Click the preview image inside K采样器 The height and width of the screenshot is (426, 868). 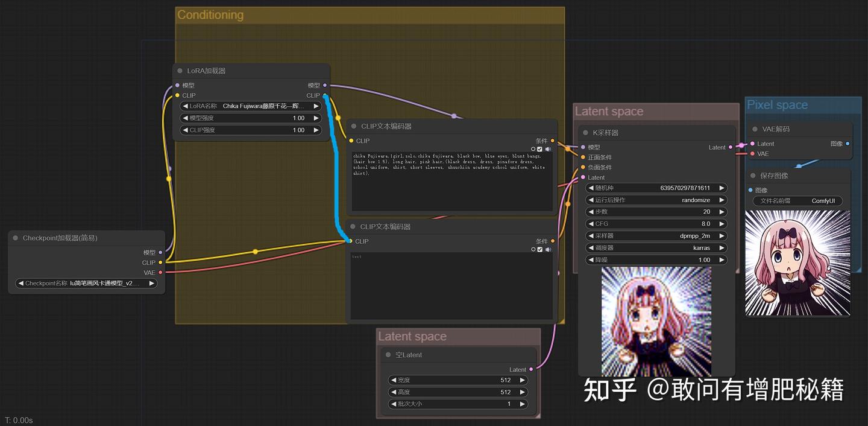[656, 322]
